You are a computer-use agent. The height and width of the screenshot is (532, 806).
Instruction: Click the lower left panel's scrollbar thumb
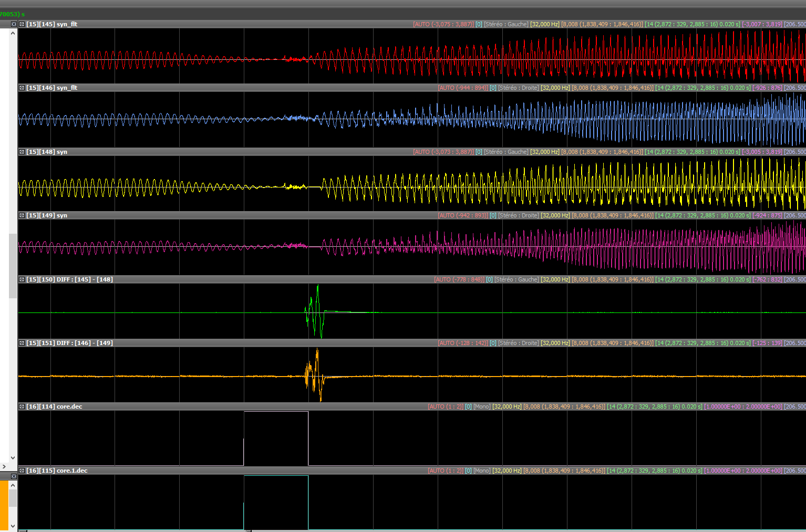(13, 498)
